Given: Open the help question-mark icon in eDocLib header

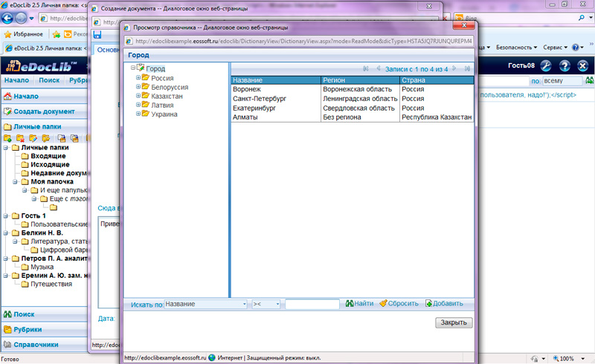Looking at the screenshot, I should pyautogui.click(x=565, y=65).
